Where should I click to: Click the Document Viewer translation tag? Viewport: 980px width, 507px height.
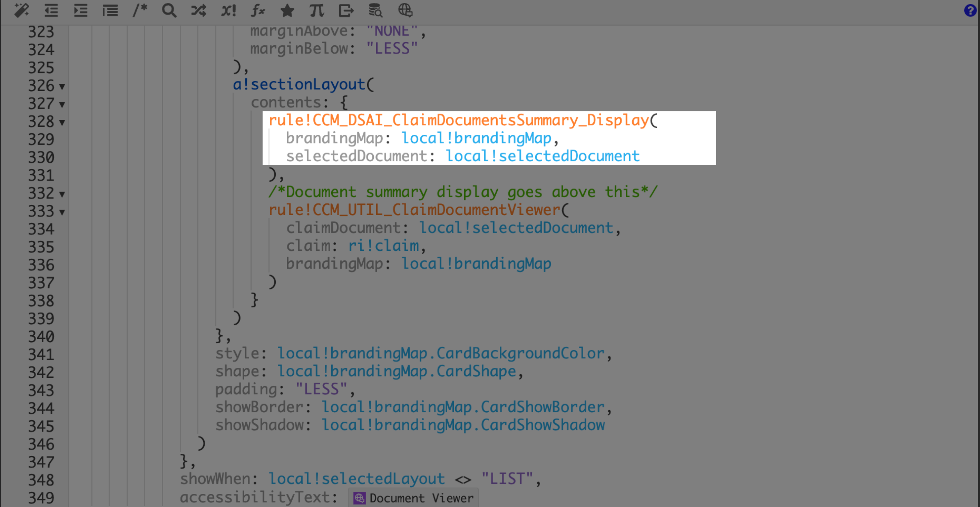click(x=413, y=498)
